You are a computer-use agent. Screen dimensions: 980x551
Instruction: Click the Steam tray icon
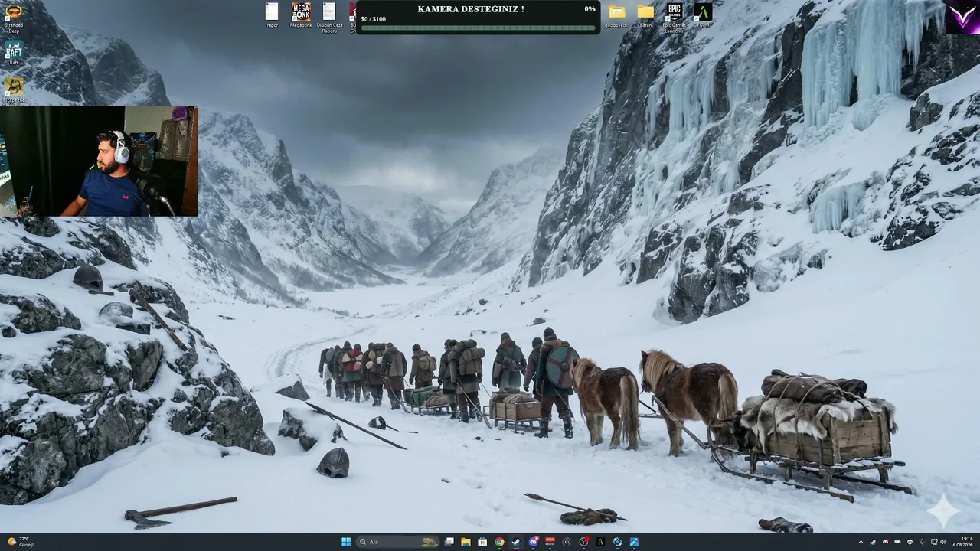click(x=873, y=542)
